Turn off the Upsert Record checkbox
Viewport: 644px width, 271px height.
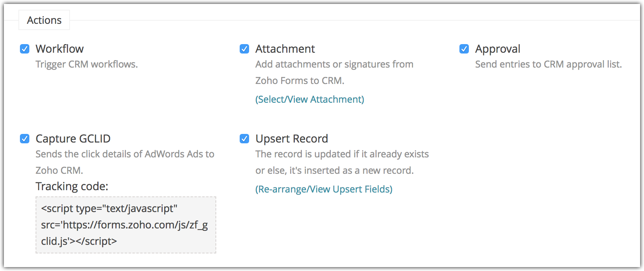point(244,139)
